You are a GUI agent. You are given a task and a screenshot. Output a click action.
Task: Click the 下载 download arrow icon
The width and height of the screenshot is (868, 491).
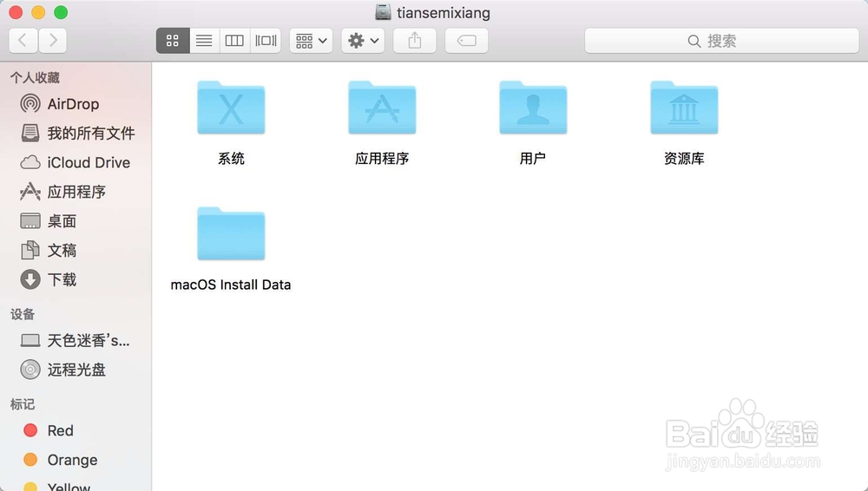pos(30,279)
